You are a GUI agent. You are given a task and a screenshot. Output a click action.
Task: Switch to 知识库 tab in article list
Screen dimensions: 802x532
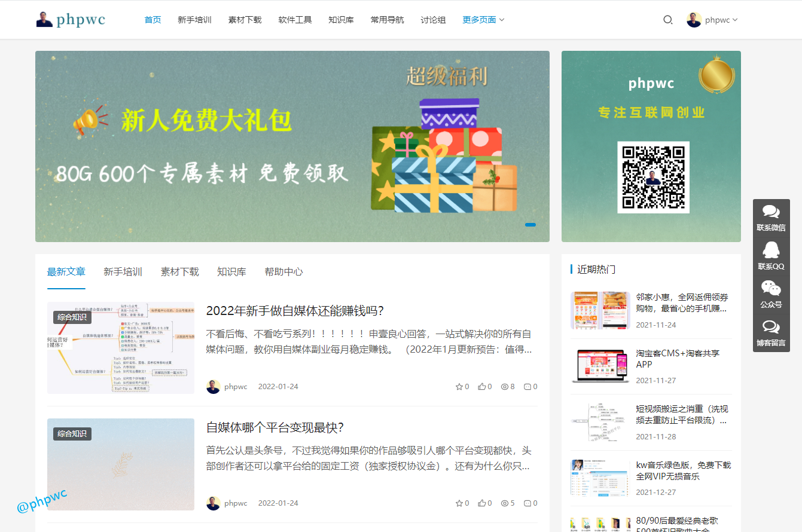point(231,271)
